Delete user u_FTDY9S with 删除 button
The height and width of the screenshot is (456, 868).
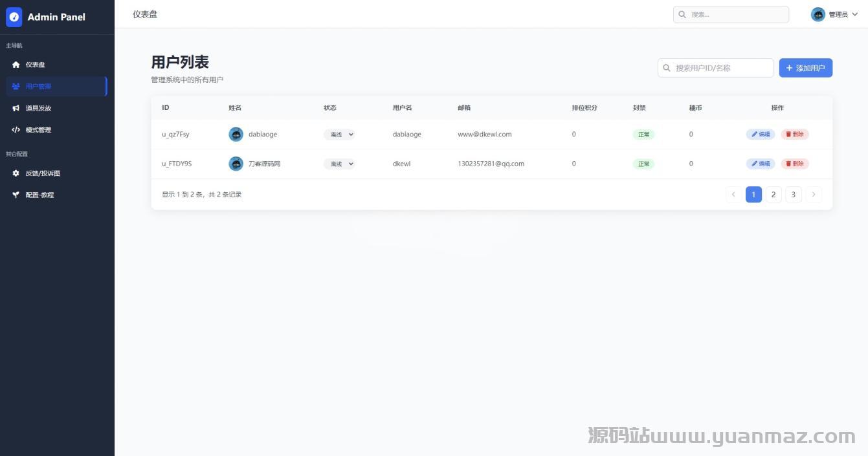[x=794, y=164]
